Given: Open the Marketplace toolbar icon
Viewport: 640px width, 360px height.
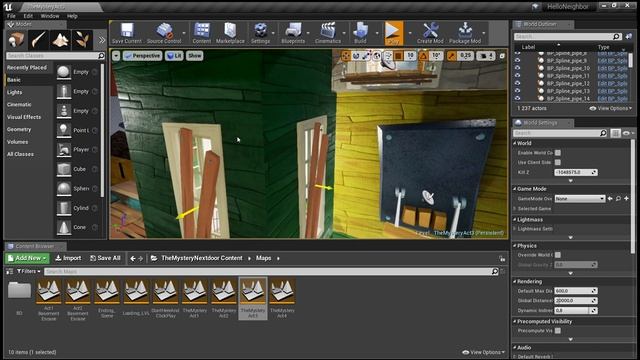Looking at the screenshot, I should (230, 33).
